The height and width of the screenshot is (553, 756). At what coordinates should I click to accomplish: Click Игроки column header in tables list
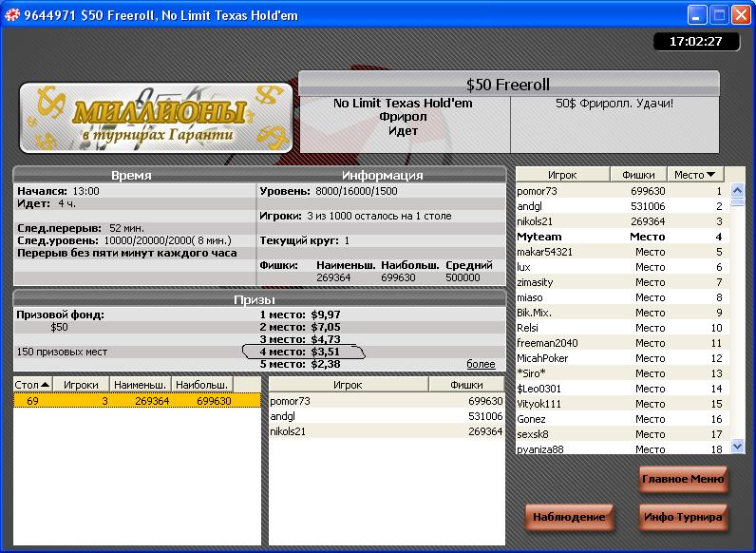pyautogui.click(x=81, y=385)
